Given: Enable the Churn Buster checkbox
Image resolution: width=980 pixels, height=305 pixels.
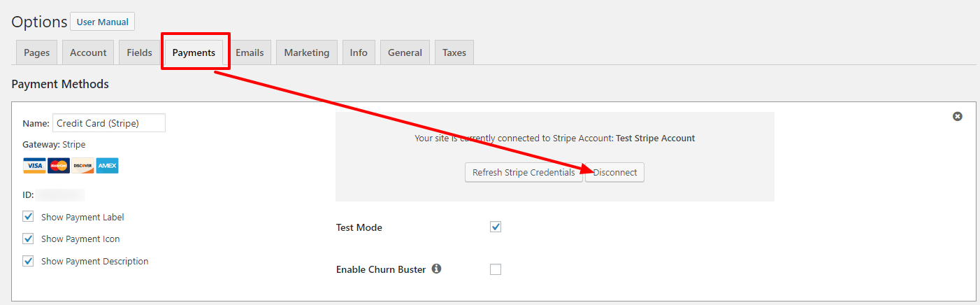Looking at the screenshot, I should tap(496, 269).
